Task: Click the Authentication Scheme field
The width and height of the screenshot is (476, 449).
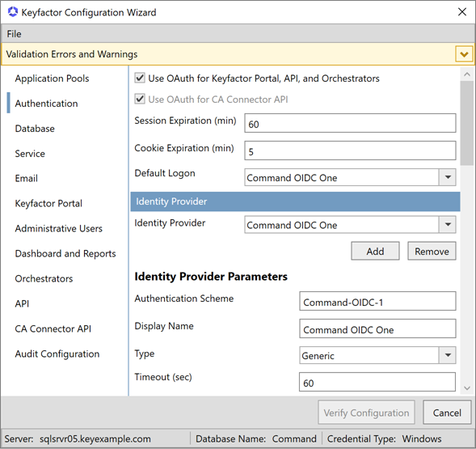Action: pos(377,301)
